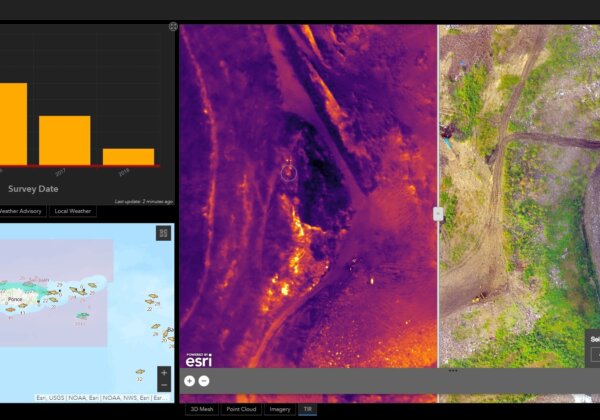Grab the swipe divider handle
This screenshot has height=420, width=600.
coord(437,213)
